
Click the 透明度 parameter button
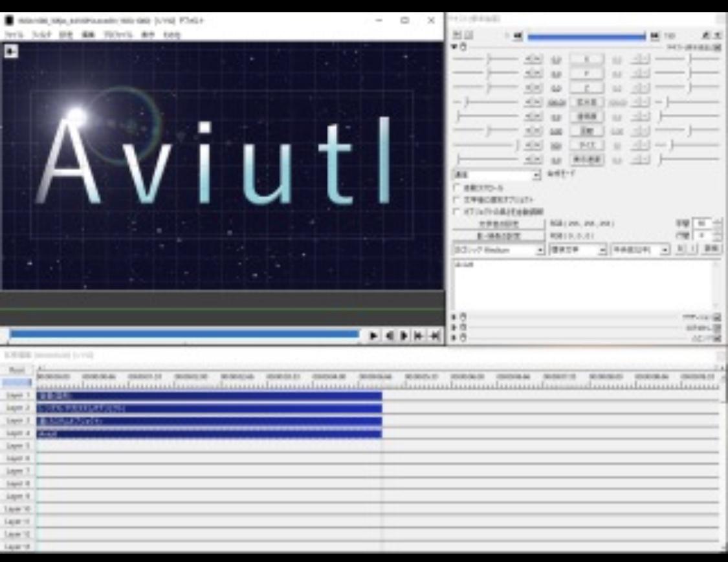587,116
